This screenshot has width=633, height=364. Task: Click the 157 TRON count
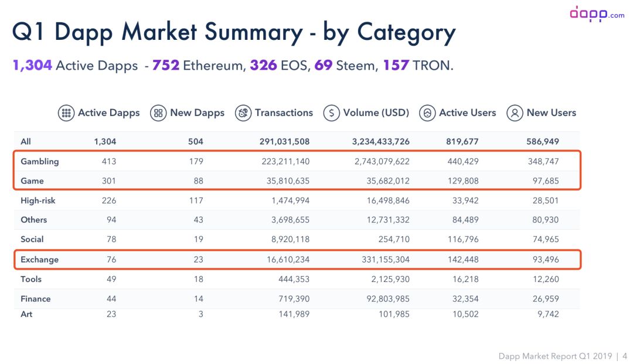418,66
